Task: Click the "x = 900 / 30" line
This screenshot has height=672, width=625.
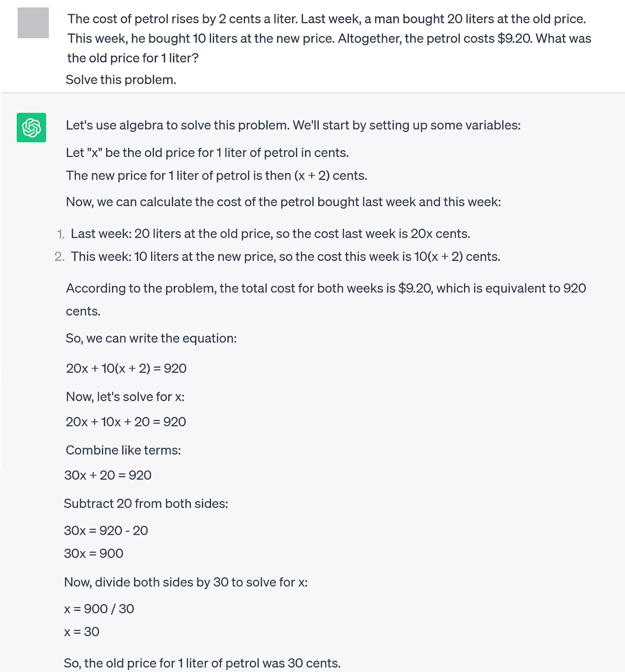Action: (x=99, y=609)
